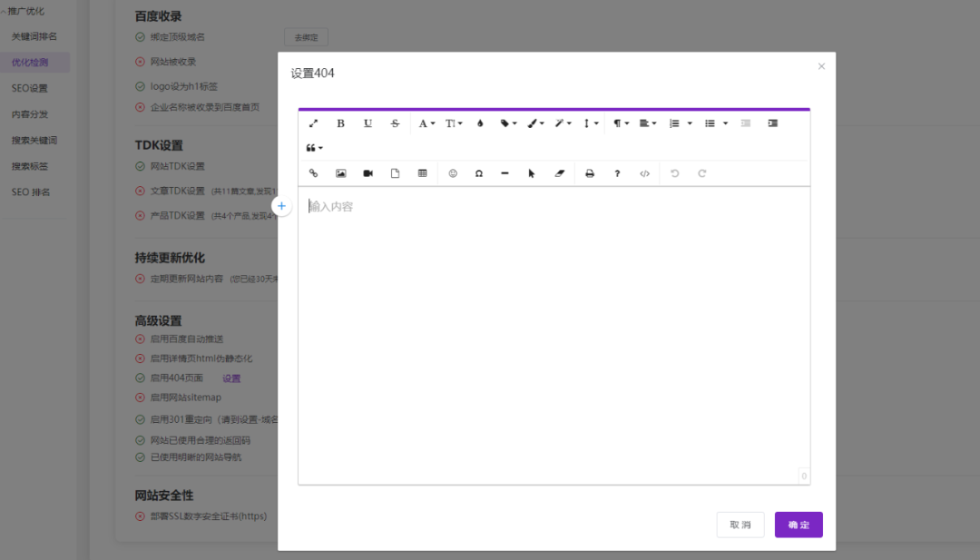Insert special character omega
980x560 pixels.
pyautogui.click(x=479, y=173)
